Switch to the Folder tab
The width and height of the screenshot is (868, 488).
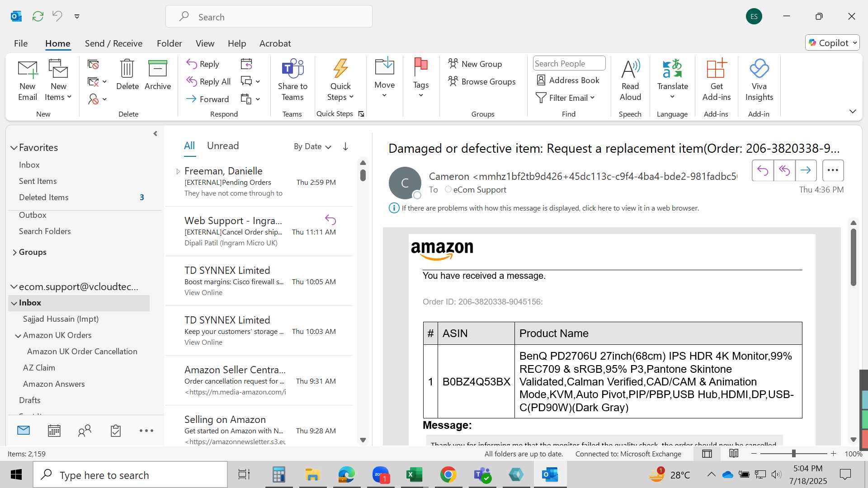point(170,43)
